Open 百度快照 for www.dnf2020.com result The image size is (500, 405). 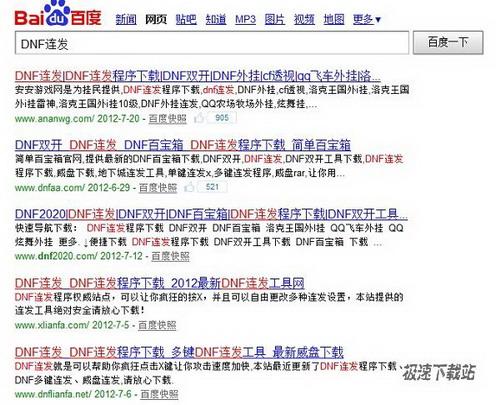pyautogui.click(x=170, y=256)
